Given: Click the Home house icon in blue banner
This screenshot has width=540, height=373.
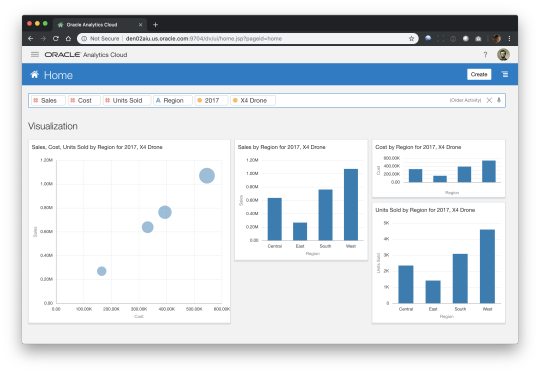Looking at the screenshot, I should tap(34, 74).
